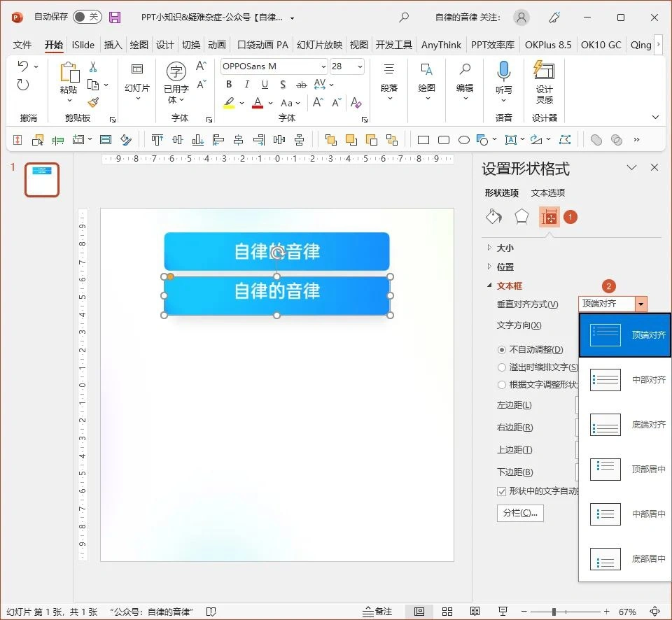Click the red font color swatch
This screenshot has width=672, height=620.
(258, 102)
